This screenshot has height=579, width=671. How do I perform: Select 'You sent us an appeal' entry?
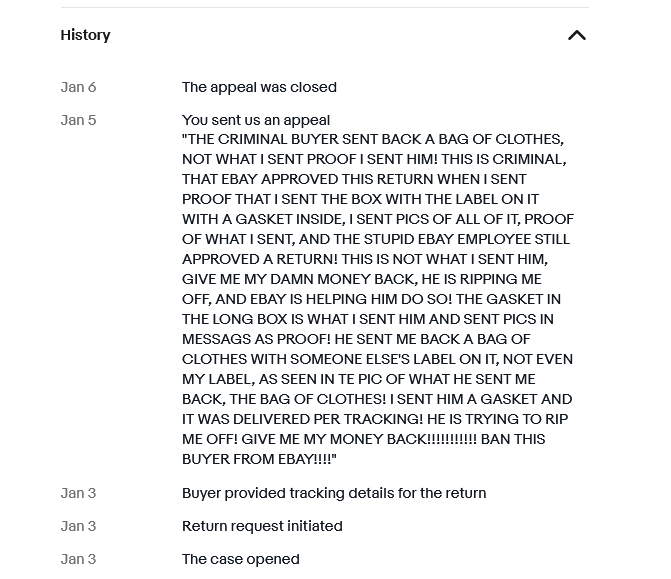(256, 120)
